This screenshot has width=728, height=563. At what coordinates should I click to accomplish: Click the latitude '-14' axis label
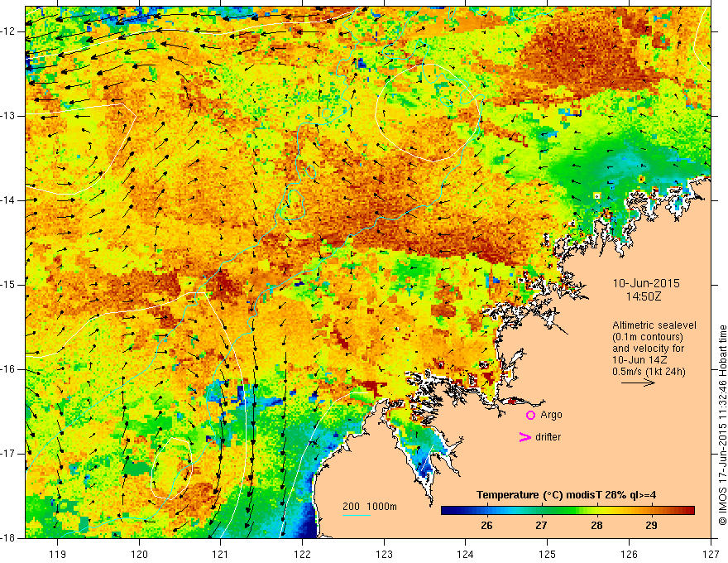8,200
